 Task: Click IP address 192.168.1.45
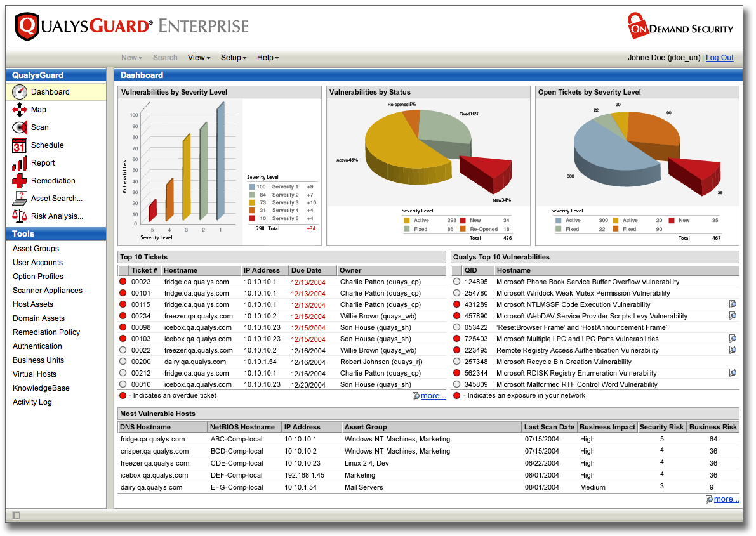[x=304, y=475]
